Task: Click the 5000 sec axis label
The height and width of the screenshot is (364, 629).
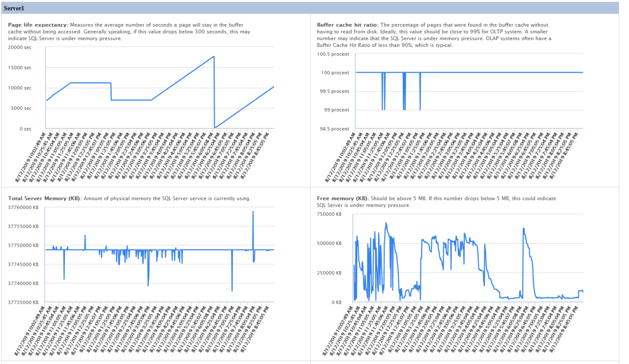Action: point(21,108)
